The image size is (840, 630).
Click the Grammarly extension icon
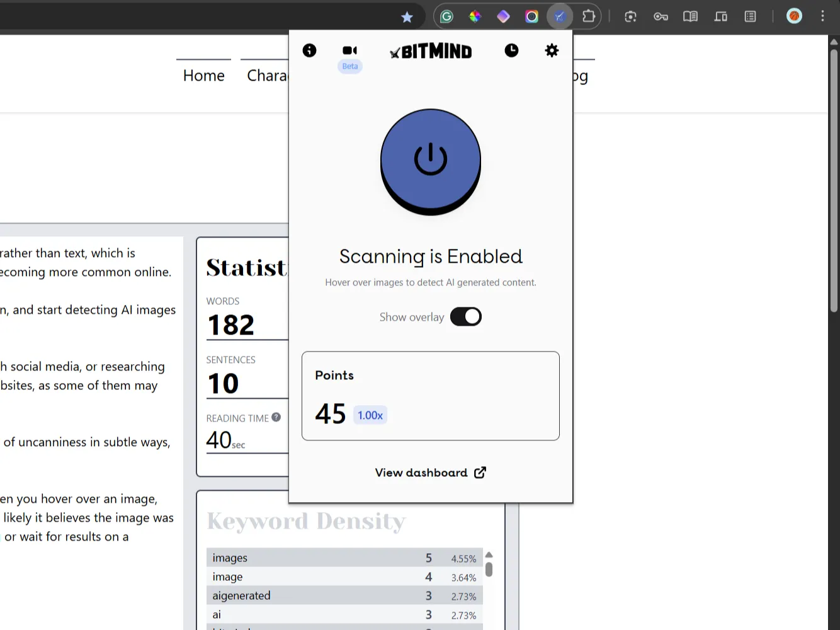[446, 16]
